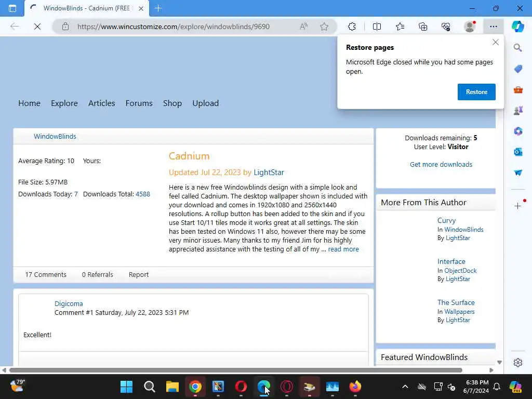Click the vertical scrollbar down arrow
The image size is (532, 399).
tap(499, 362)
